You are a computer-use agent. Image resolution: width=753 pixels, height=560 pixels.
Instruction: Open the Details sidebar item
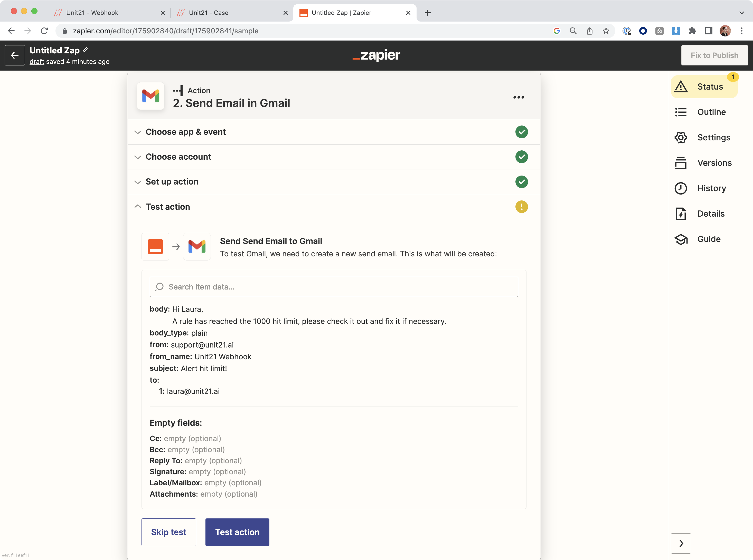[x=711, y=214]
